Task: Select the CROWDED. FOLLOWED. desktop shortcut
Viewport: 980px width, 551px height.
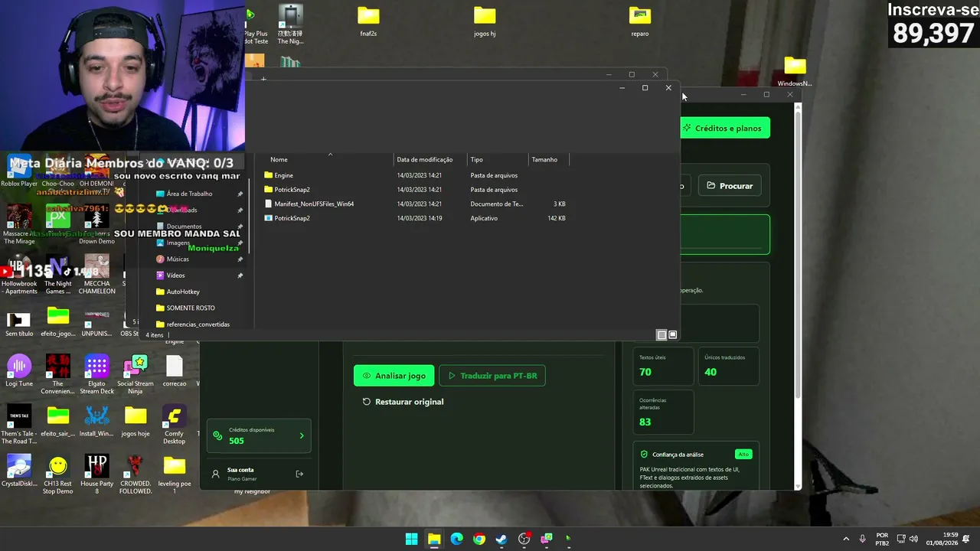Action: pyautogui.click(x=136, y=474)
